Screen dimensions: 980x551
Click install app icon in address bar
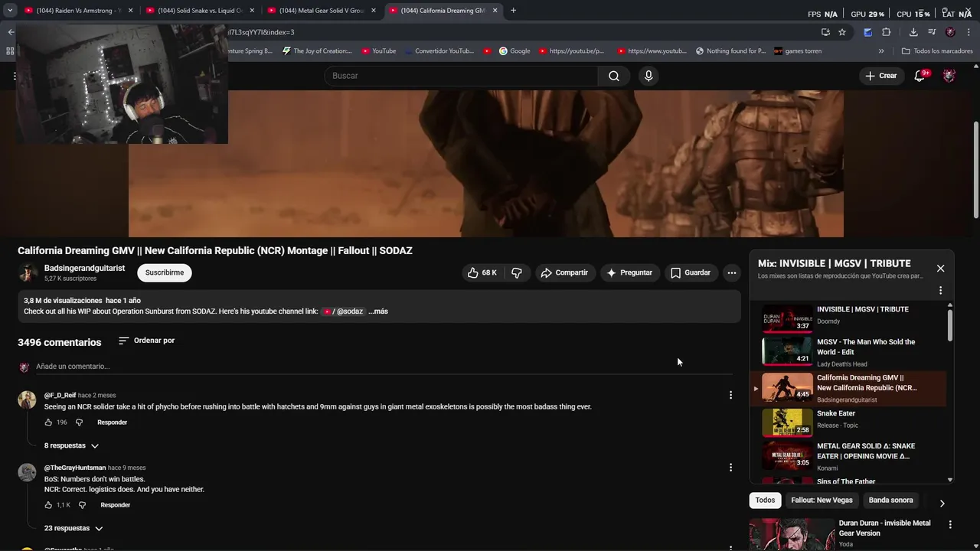(825, 32)
